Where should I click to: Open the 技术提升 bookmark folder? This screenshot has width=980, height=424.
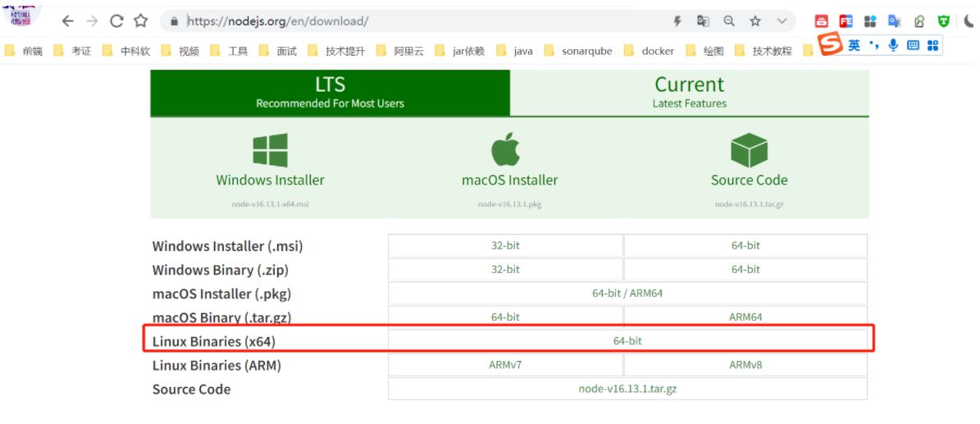click(336, 51)
